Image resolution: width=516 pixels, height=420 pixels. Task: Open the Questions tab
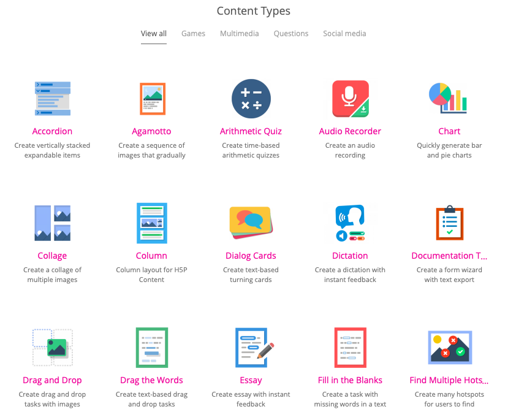tap(290, 34)
